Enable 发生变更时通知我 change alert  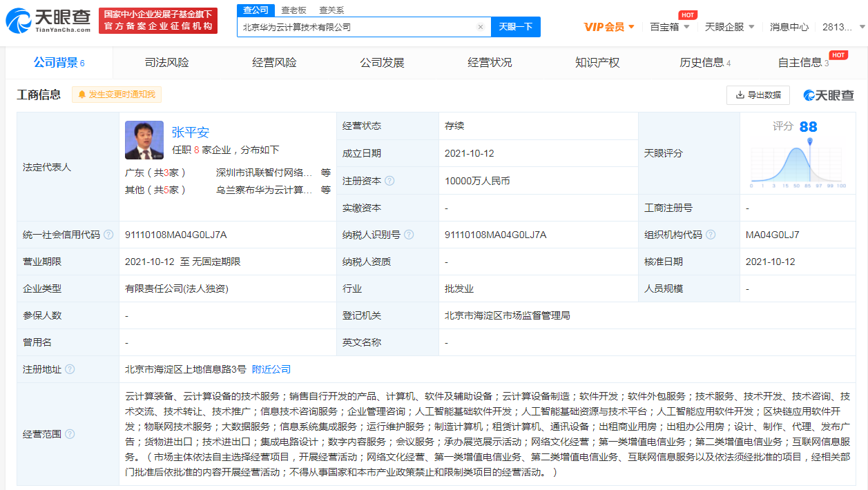click(117, 95)
